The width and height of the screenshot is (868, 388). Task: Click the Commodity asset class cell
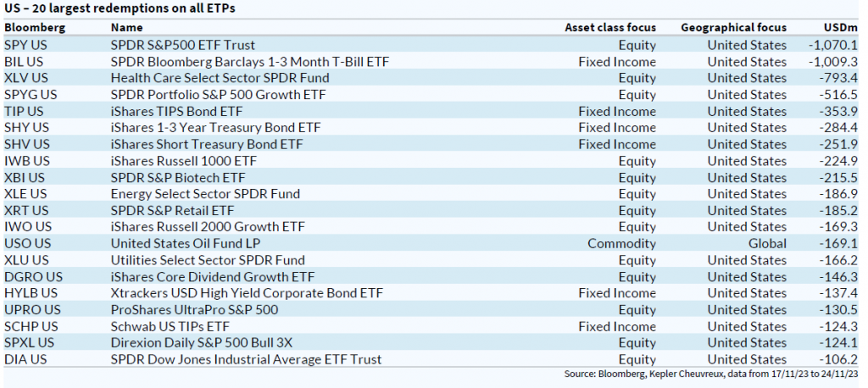point(621,243)
